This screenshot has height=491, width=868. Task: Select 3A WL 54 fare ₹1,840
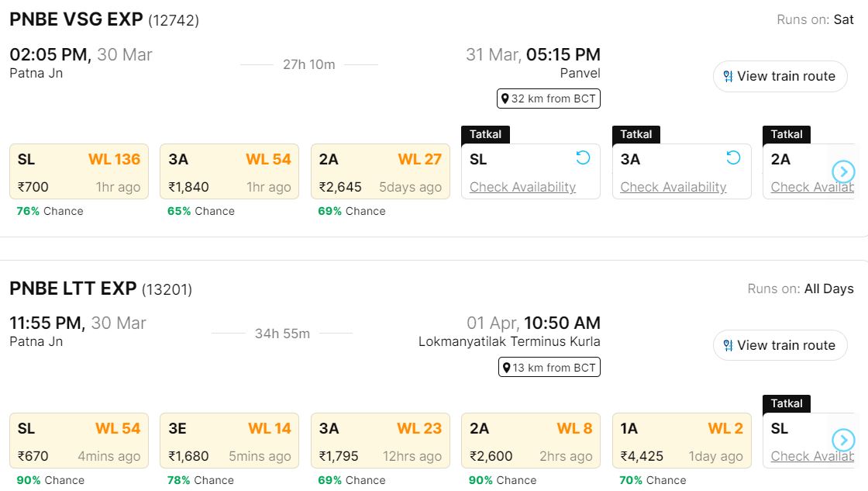229,171
